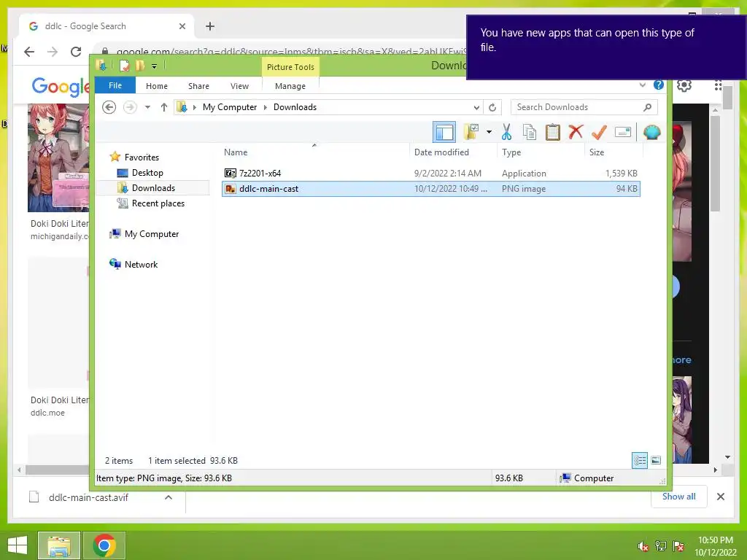Click the Explorer forward arrow button
The image size is (747, 560).
click(x=130, y=107)
